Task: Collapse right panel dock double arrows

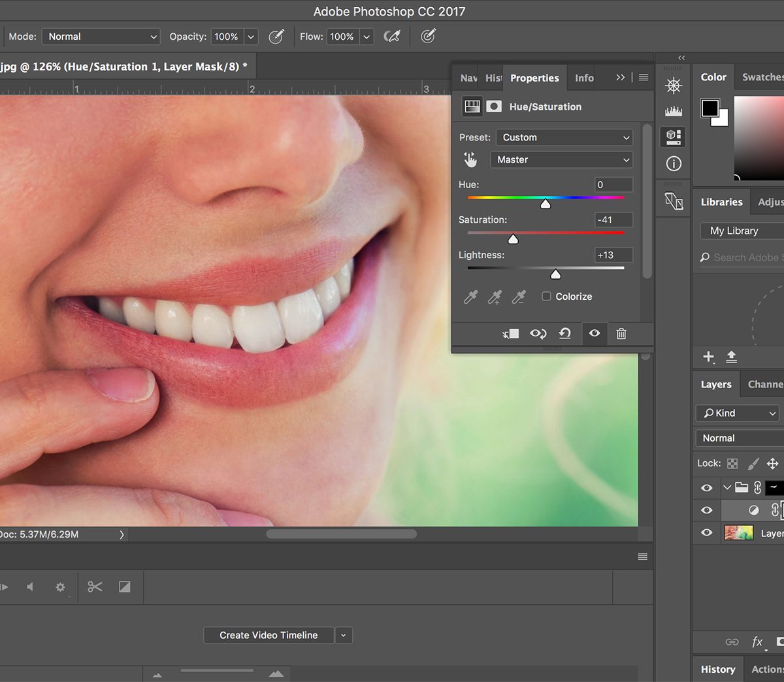Action: tap(681, 57)
